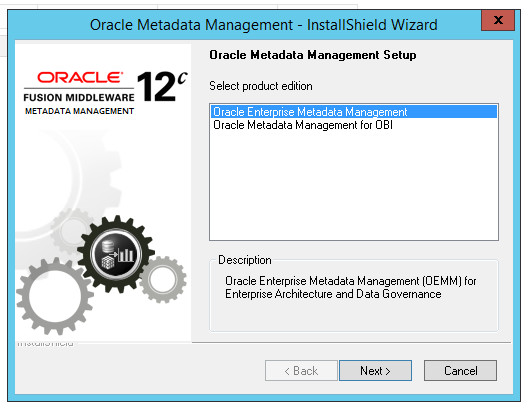
Task: Click the Oracle Metadata Management Setup heading
Action: pyautogui.click(x=313, y=55)
